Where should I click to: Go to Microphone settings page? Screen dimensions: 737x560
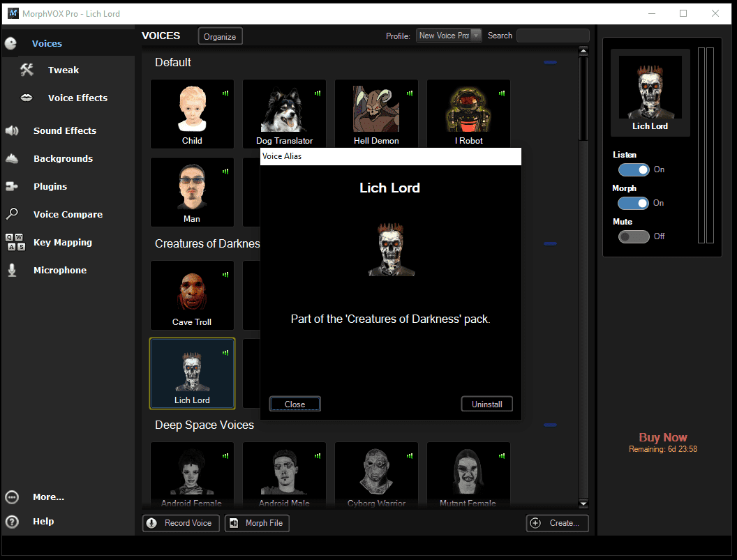[x=60, y=270]
